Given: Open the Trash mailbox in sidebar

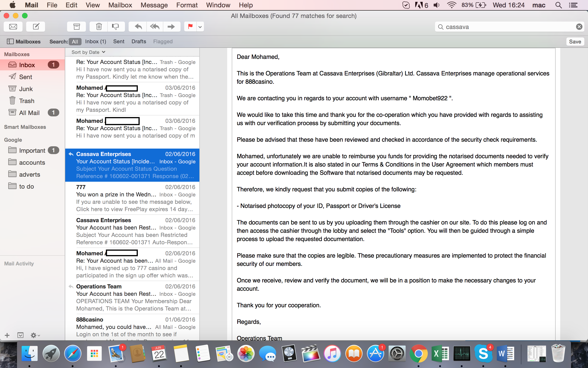Looking at the screenshot, I should tap(32, 101).
